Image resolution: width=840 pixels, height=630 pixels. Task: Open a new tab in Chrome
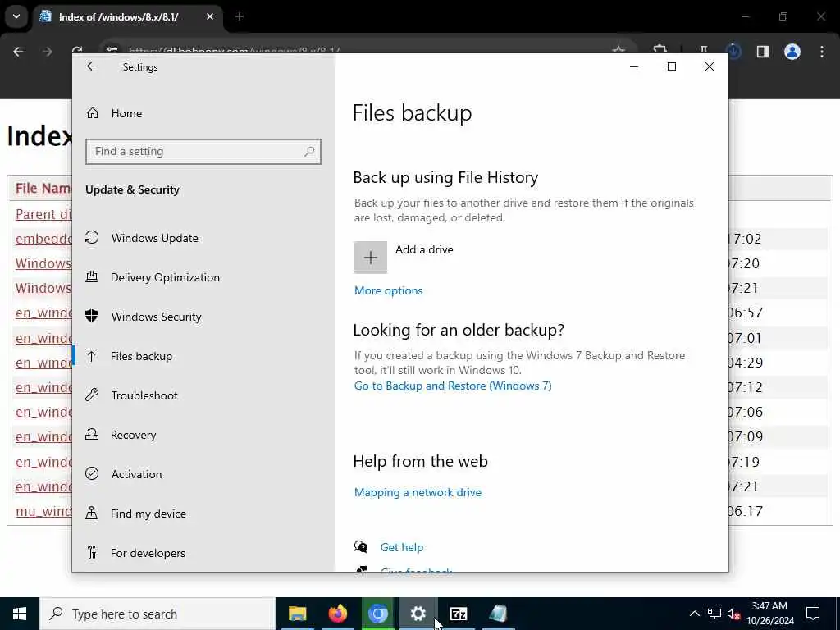pos(240,16)
